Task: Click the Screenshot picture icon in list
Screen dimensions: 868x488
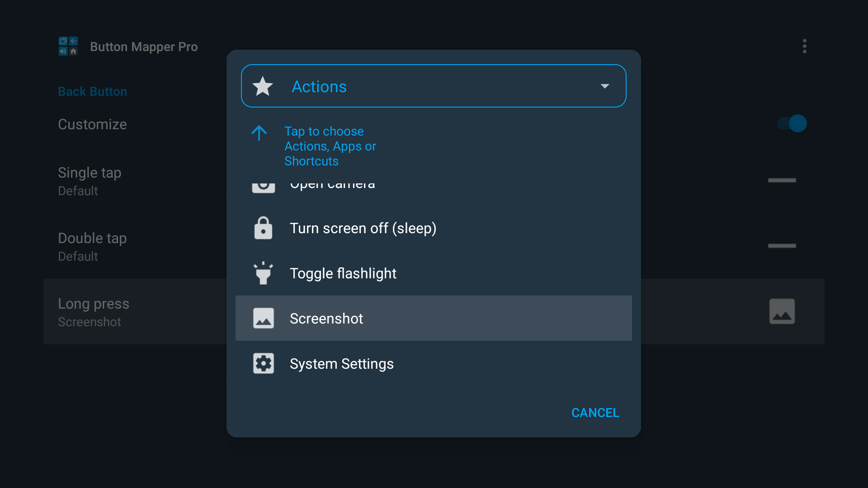Action: click(263, 319)
